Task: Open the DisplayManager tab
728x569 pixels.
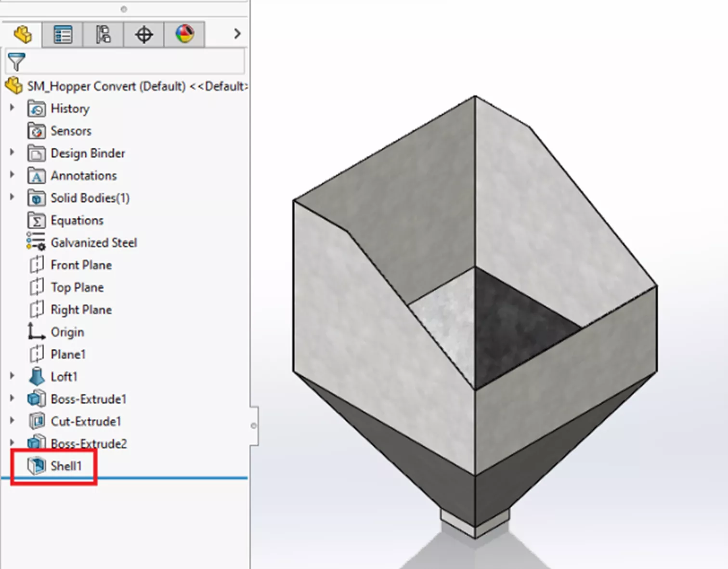Action: tap(185, 34)
